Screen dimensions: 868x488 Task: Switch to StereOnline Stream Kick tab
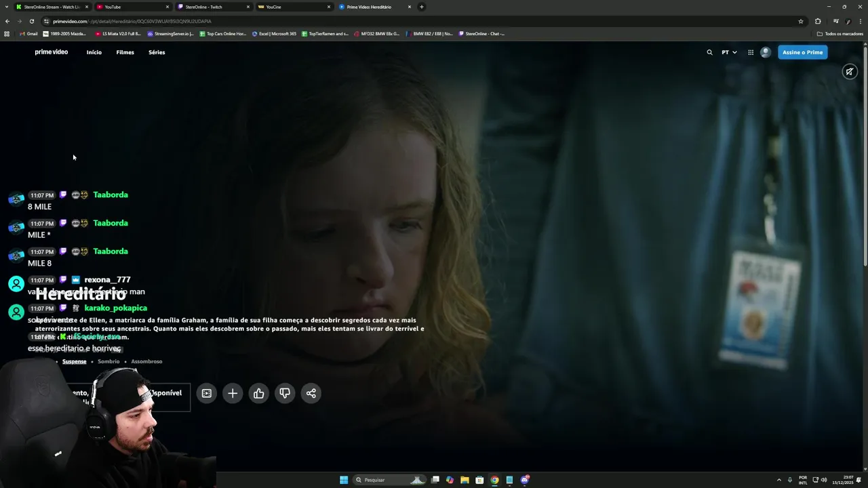pyautogui.click(x=52, y=7)
